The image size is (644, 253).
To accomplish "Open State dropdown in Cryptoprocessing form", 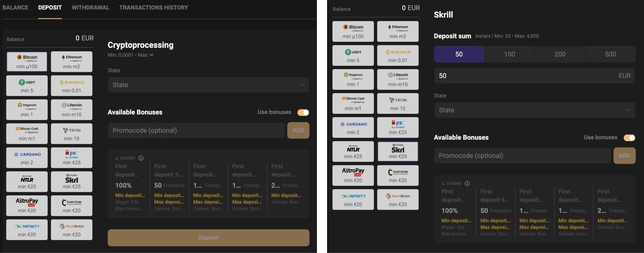I will [x=208, y=85].
